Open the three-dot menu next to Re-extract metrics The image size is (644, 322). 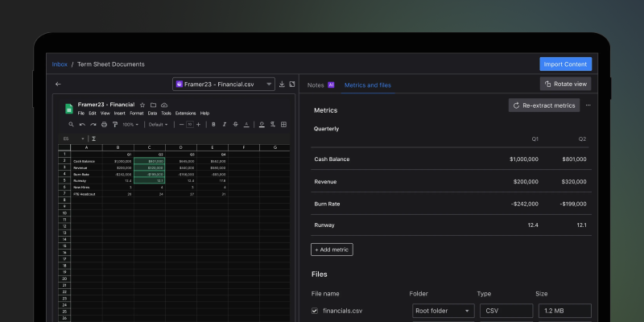click(x=588, y=105)
